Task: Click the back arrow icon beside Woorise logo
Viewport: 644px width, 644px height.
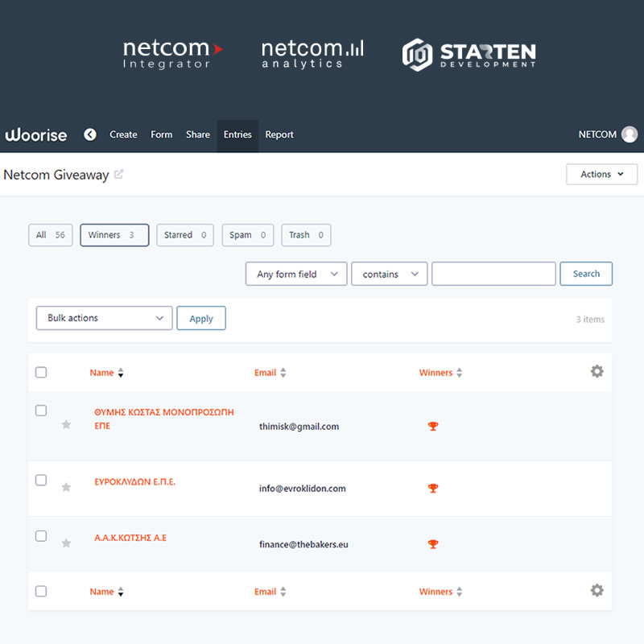Action: [90, 135]
